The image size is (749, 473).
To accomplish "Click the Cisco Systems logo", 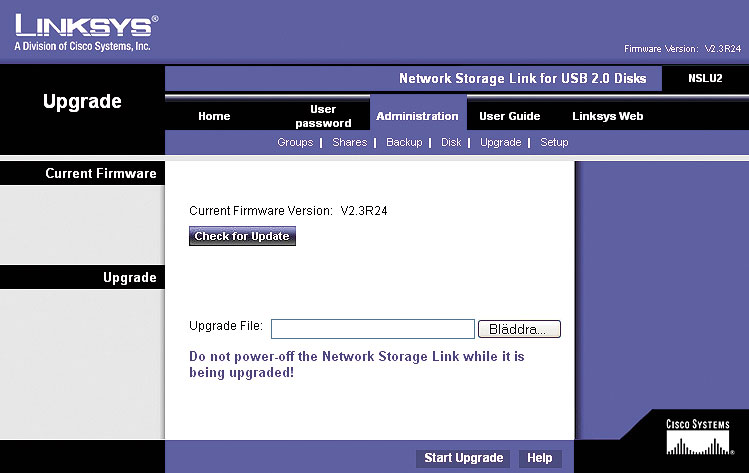I will click(x=698, y=437).
